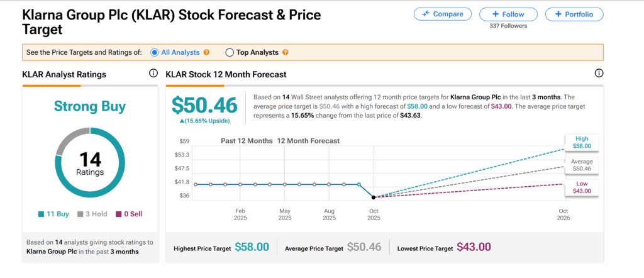The image size is (644, 278).
Task: Open help icon next to Top Analysts
Action: [x=285, y=53]
